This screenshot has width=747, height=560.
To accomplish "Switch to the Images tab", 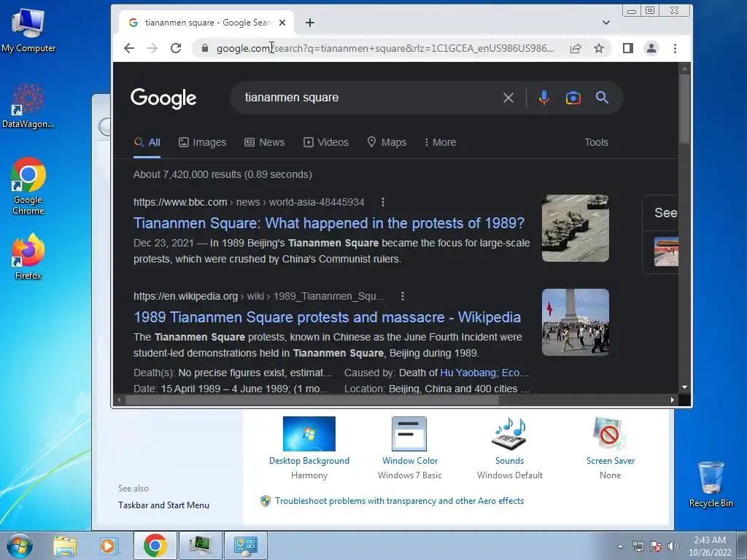I will click(x=203, y=142).
